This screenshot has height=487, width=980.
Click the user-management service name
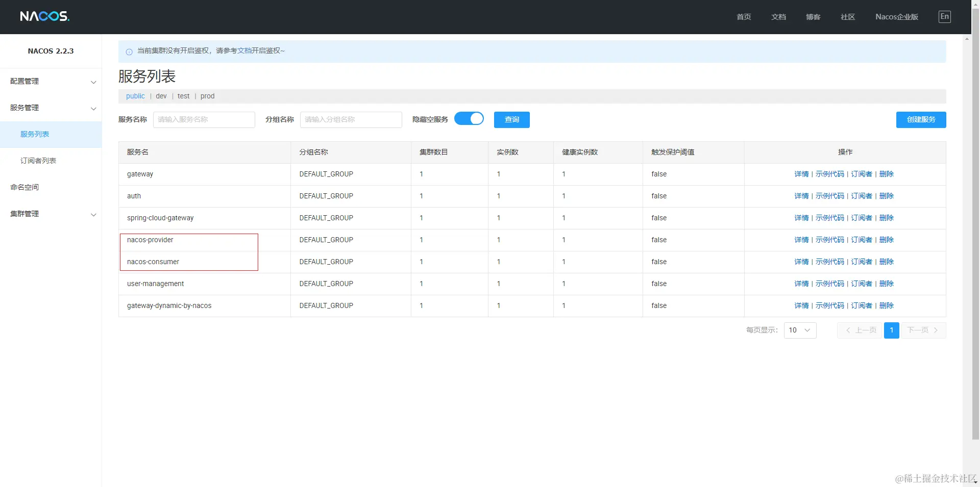[155, 284]
